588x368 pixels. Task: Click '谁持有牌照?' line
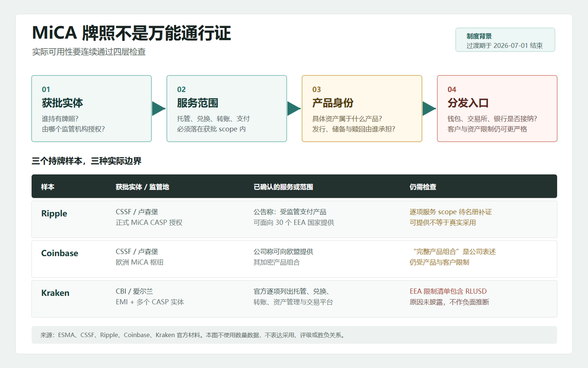click(x=60, y=119)
